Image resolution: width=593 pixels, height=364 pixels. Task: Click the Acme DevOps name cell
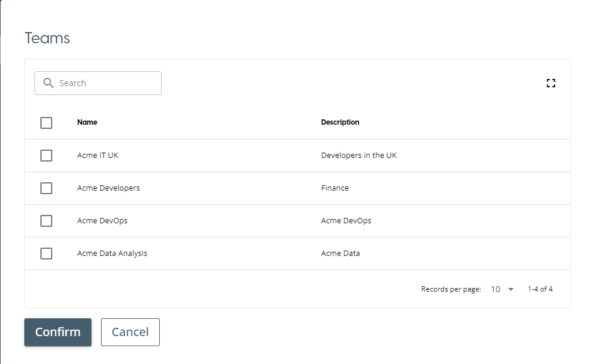[x=102, y=221]
